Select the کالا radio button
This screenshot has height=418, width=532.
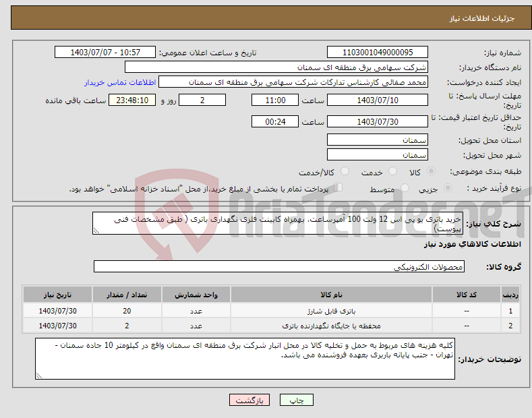point(431,171)
